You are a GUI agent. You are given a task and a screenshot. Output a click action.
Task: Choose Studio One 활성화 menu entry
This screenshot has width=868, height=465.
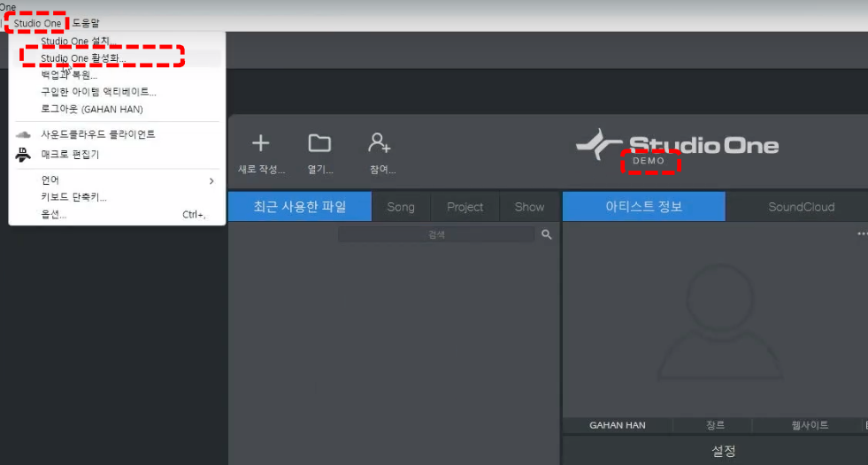coord(117,58)
